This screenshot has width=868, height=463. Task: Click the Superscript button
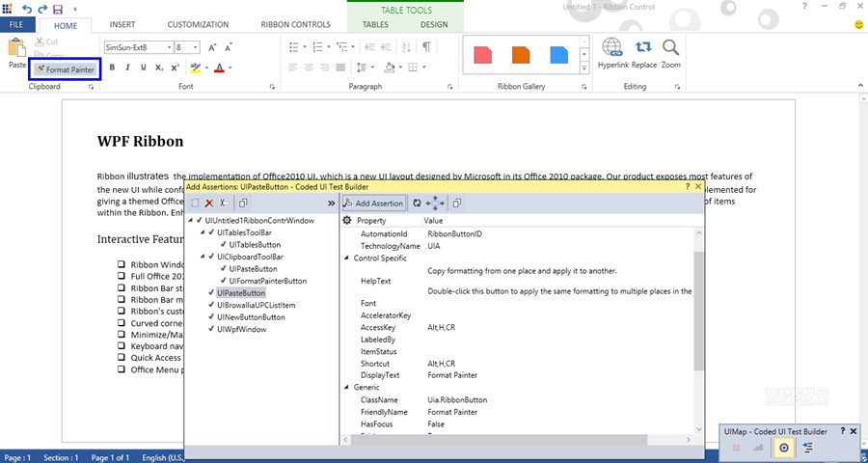[175, 68]
